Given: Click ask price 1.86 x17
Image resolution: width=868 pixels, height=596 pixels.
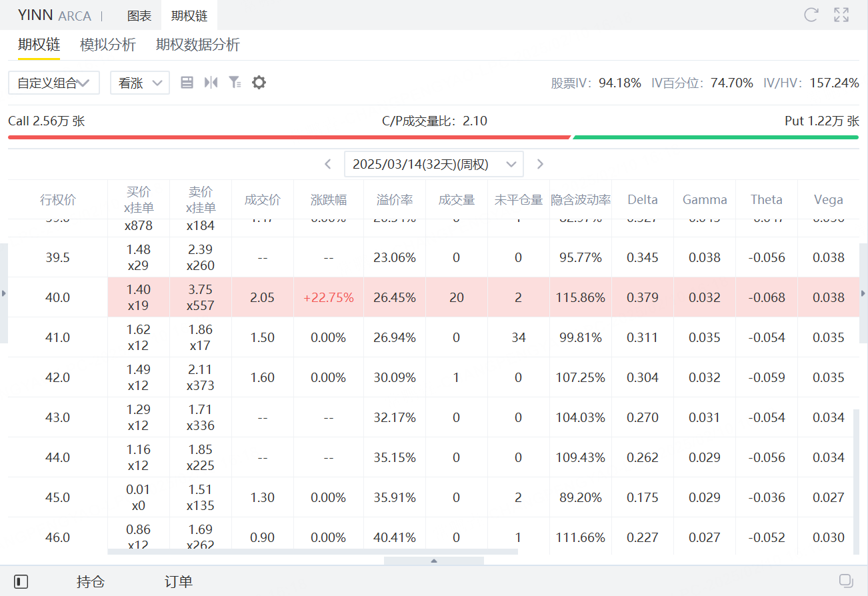Looking at the screenshot, I should tap(201, 337).
